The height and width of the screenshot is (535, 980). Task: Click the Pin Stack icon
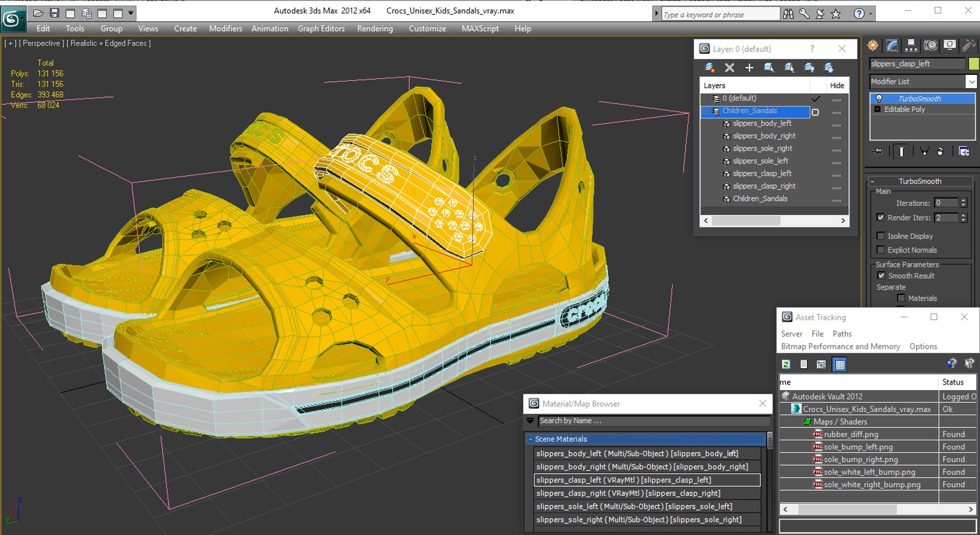click(x=878, y=151)
